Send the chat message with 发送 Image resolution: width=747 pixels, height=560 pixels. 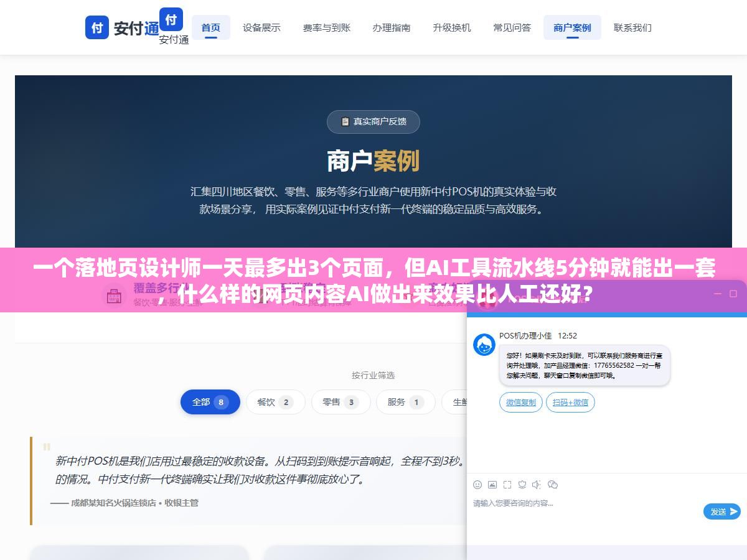722,511
